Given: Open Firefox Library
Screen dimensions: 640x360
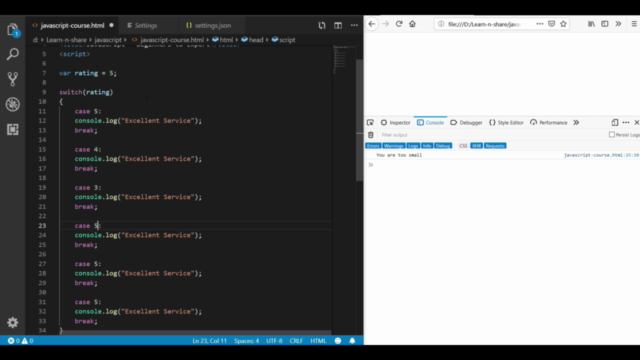Looking at the screenshot, I should [591, 24].
